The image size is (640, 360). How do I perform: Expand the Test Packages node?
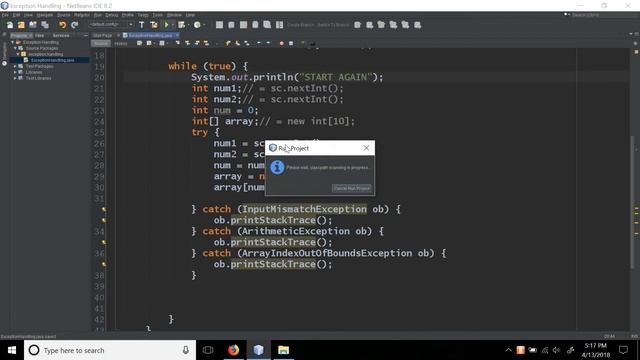pos(16,66)
